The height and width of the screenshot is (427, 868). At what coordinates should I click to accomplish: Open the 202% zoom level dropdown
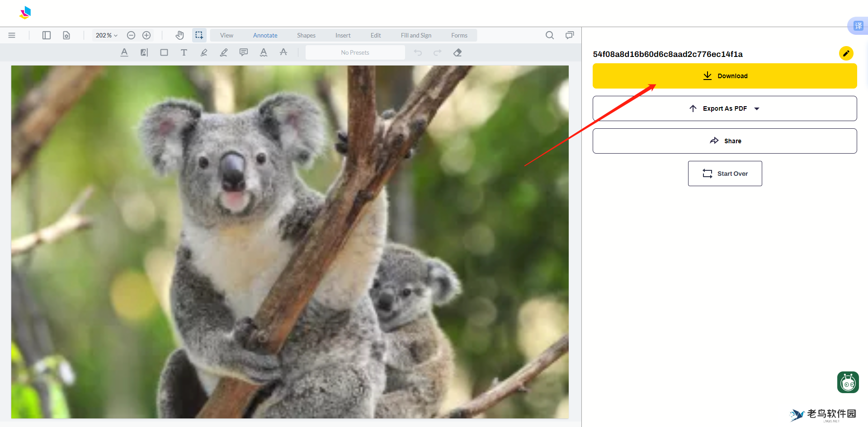(106, 35)
